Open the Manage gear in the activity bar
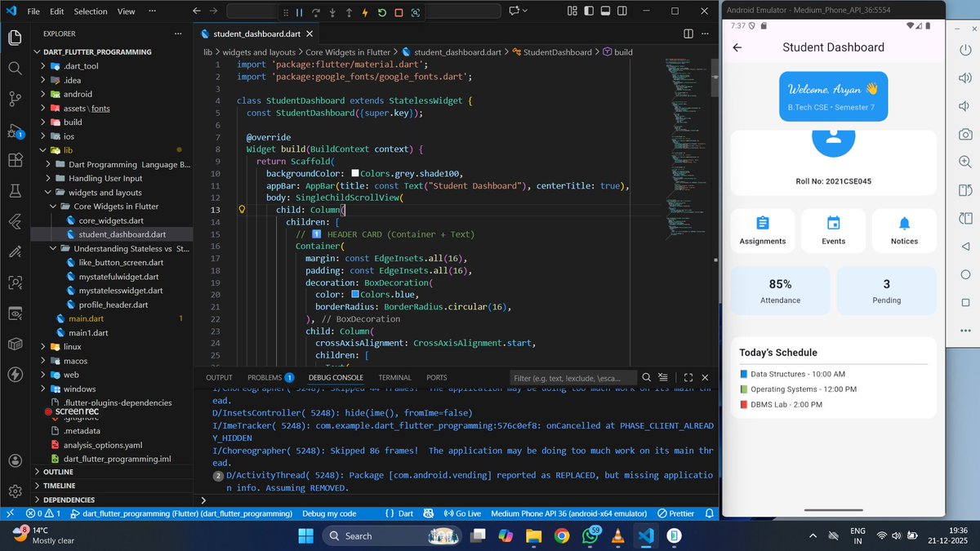 pos(15,491)
